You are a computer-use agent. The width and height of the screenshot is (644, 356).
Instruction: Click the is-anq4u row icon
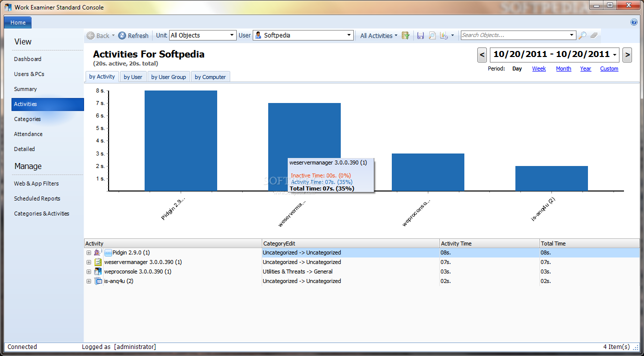98,281
